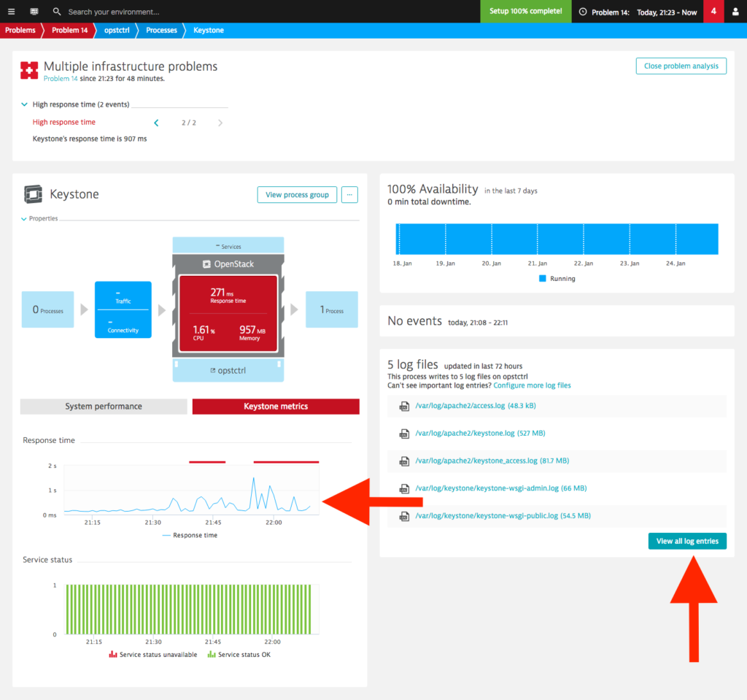Click the log file icon for access.log

404,407
